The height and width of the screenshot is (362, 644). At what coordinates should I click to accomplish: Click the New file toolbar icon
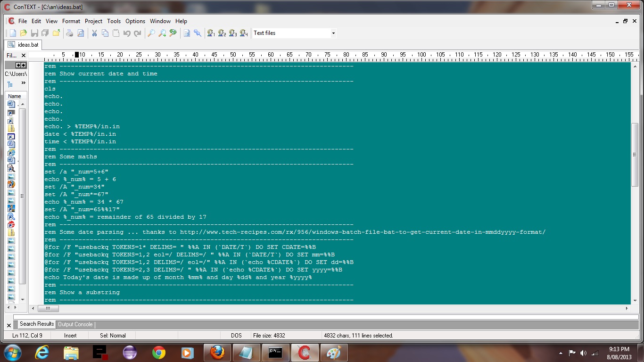click(13, 33)
